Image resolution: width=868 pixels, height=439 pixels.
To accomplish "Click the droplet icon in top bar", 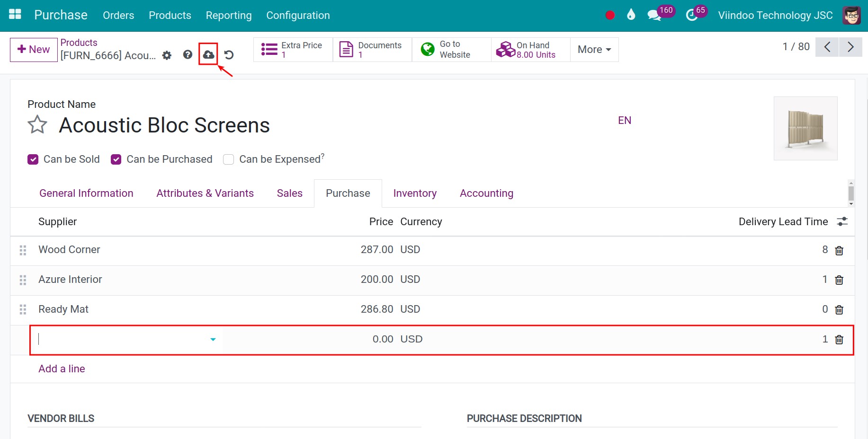I will pos(631,15).
